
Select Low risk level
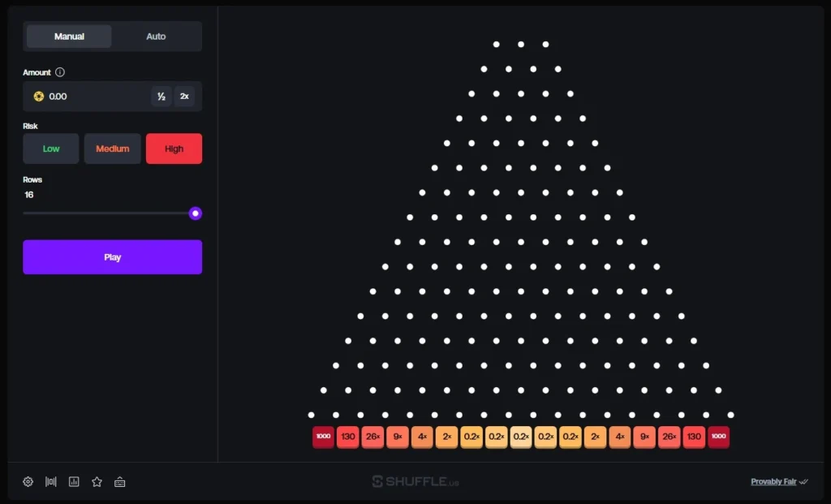(51, 149)
